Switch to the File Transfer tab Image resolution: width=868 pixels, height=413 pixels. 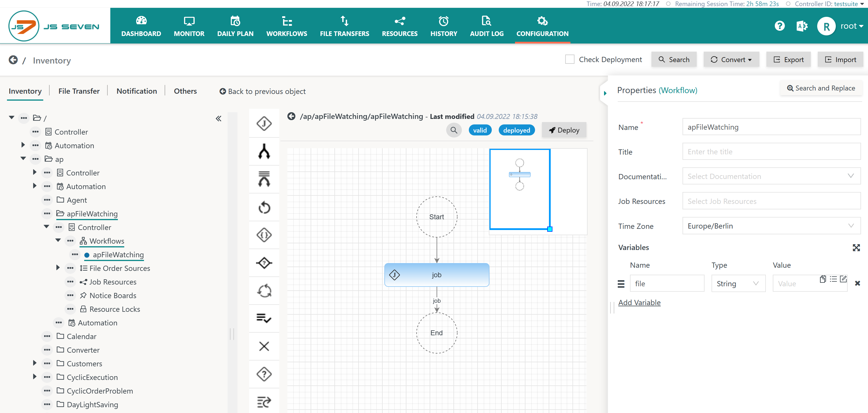(79, 91)
